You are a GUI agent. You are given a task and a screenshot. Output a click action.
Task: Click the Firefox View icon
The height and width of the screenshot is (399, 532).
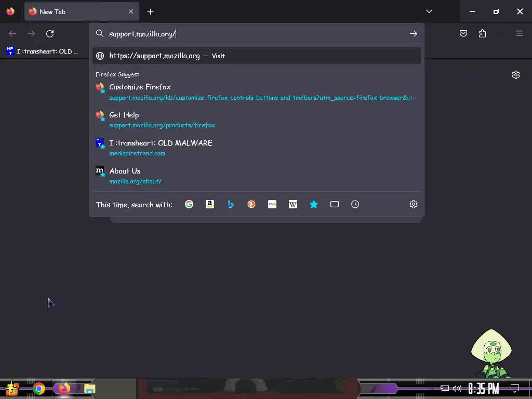[10, 11]
